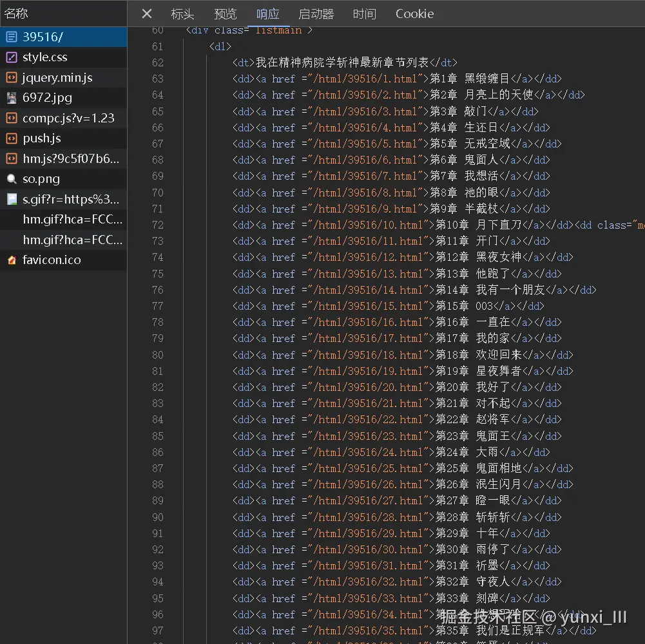Switch to the 时间 tab
Viewport: 645px width, 644px height.
coord(365,14)
